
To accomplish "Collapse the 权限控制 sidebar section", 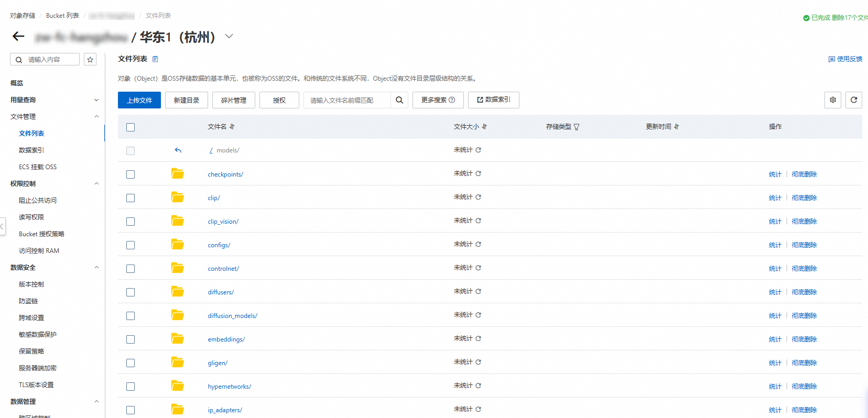I will tap(96, 184).
